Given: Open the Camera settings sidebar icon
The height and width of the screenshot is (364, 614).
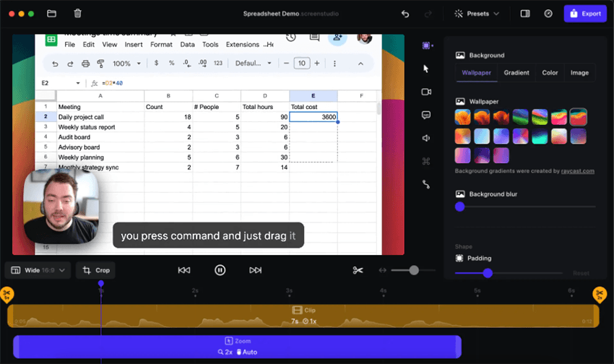Looking at the screenshot, I should click(x=426, y=92).
